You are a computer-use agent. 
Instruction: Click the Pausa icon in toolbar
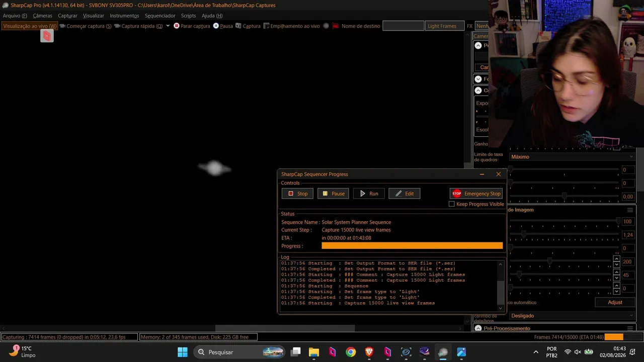tap(216, 26)
